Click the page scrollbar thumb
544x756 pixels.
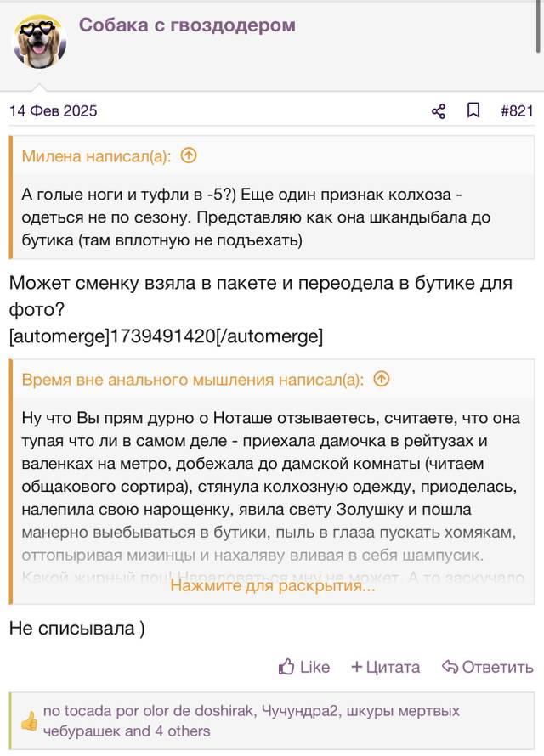(x=538, y=25)
